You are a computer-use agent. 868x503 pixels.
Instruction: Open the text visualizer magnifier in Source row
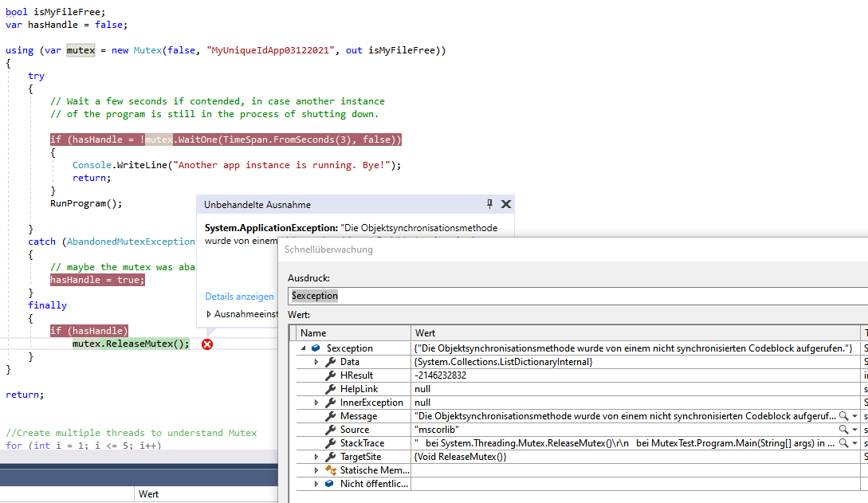point(843,430)
